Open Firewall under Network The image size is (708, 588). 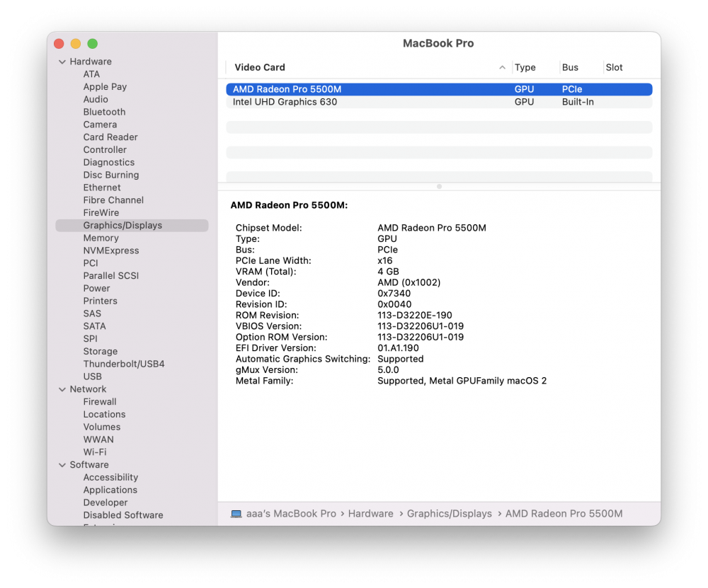(x=100, y=403)
